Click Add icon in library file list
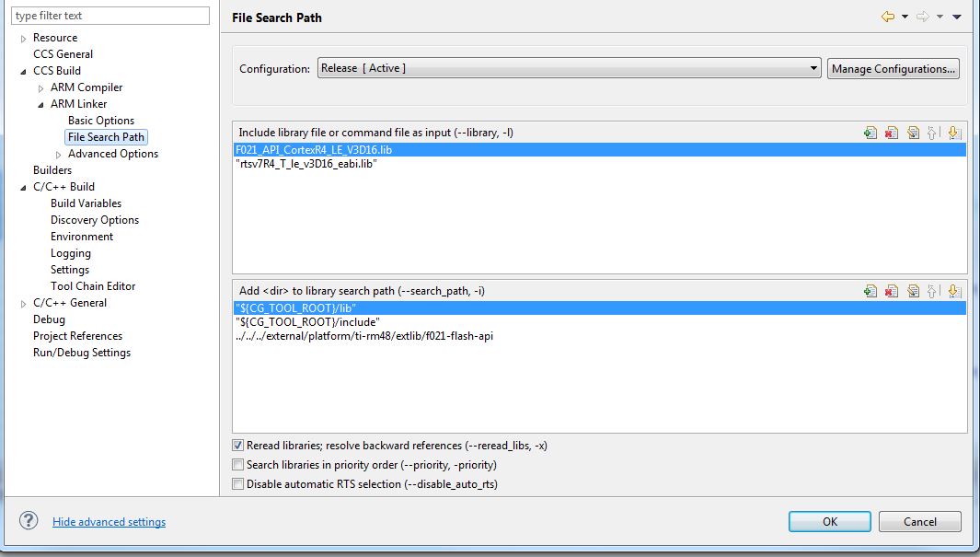The height and width of the screenshot is (557, 980). [870, 133]
